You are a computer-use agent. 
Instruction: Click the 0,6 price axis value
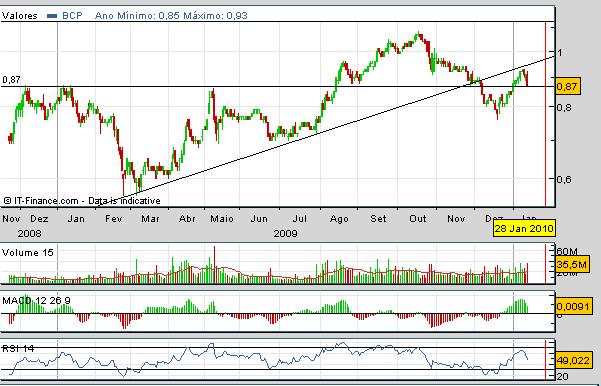point(564,179)
